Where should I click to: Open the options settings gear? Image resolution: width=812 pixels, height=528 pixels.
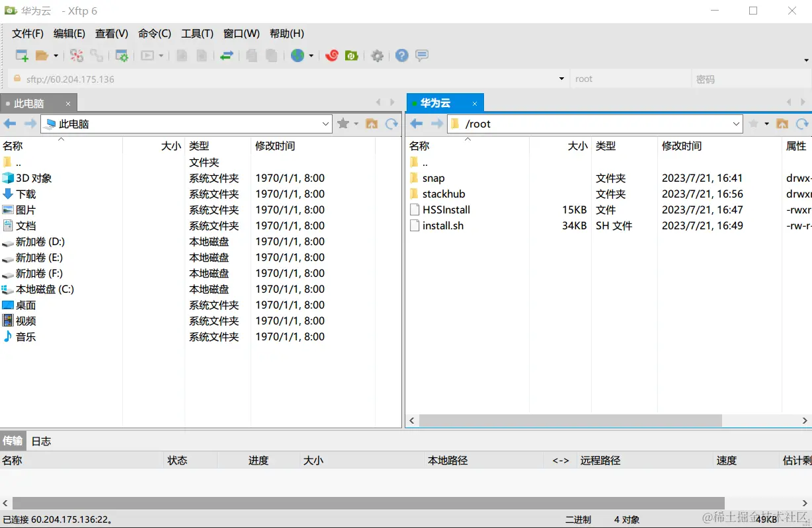(377, 56)
